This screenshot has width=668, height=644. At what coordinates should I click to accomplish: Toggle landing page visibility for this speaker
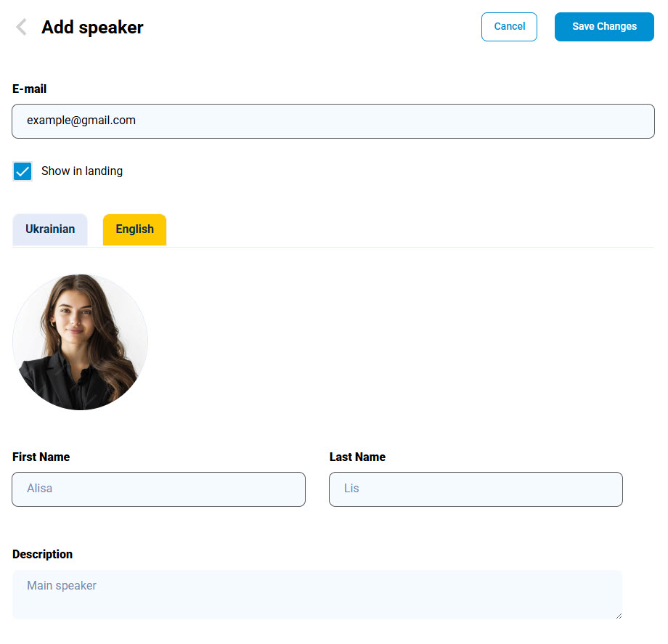coord(22,171)
